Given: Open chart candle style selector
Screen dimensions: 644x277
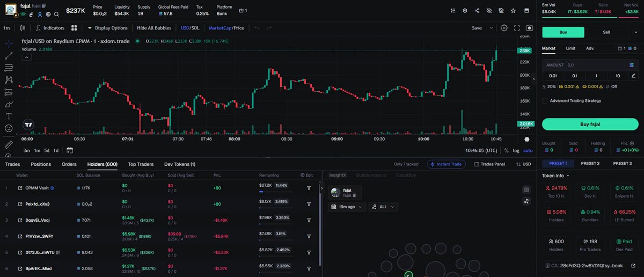Looking at the screenshot, I should tap(24, 28).
